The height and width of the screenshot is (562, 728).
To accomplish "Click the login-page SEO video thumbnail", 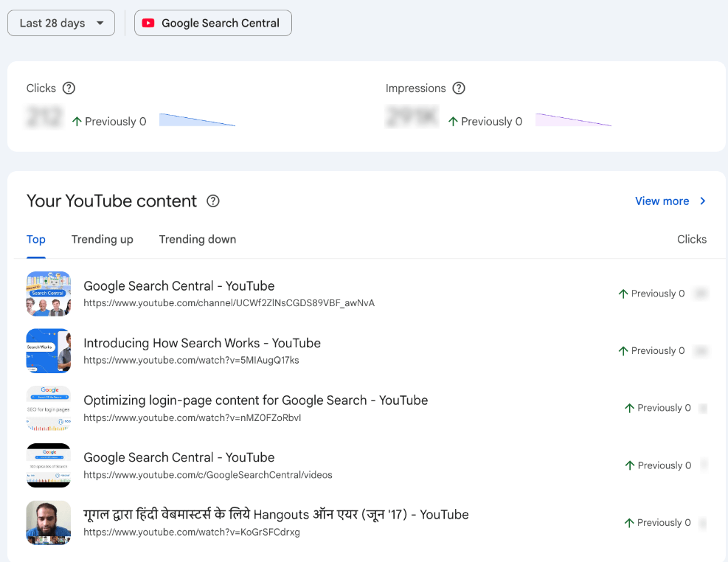I will [x=49, y=408].
